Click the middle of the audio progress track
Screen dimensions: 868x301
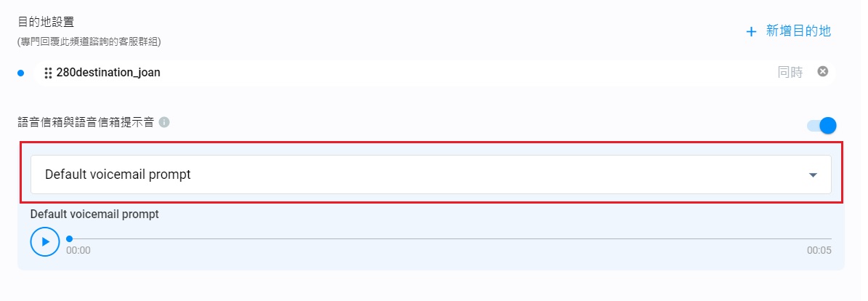pyautogui.click(x=450, y=238)
